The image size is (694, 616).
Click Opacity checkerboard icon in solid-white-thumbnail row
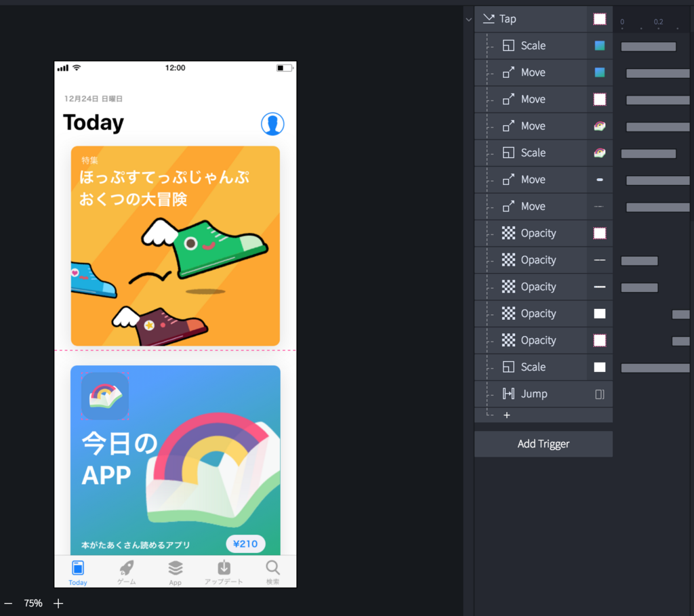coord(508,313)
